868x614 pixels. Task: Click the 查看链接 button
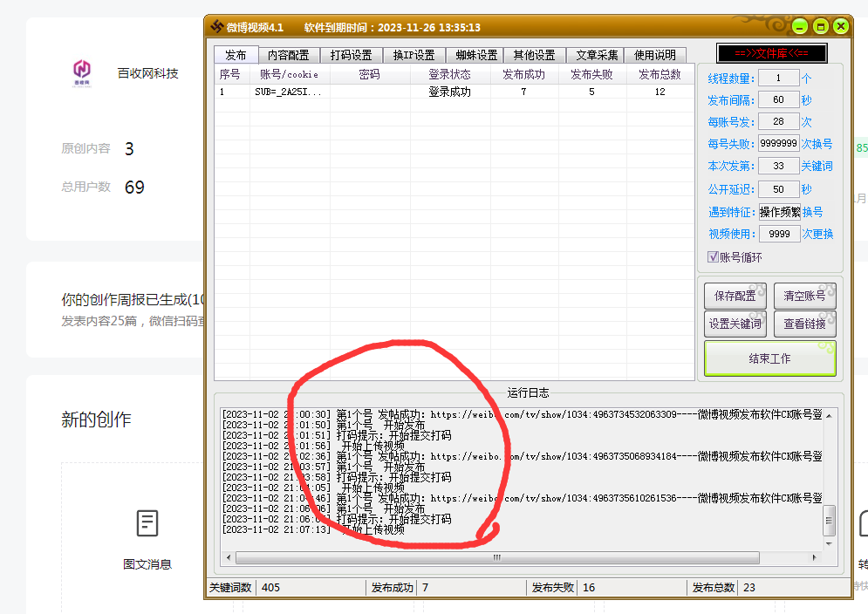coord(805,324)
